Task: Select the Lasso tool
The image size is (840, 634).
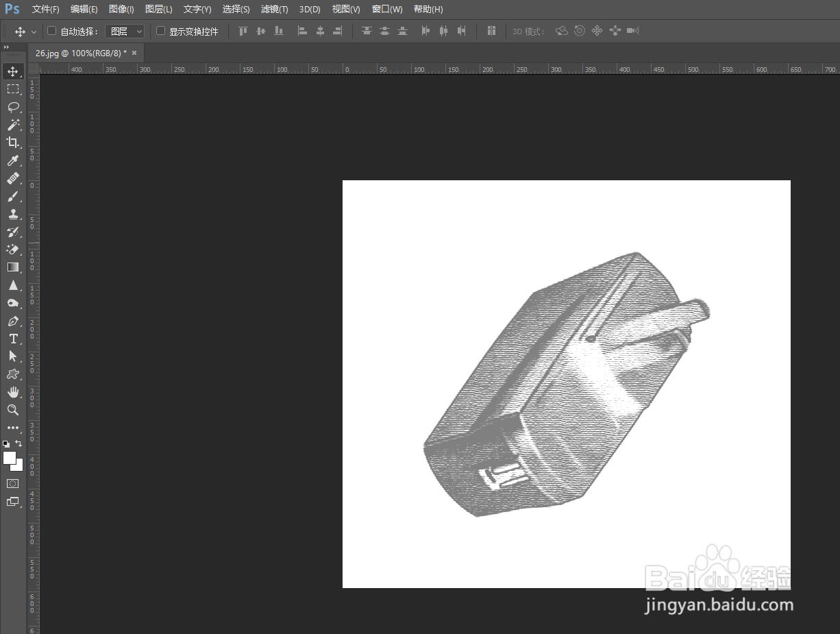Action: point(13,107)
